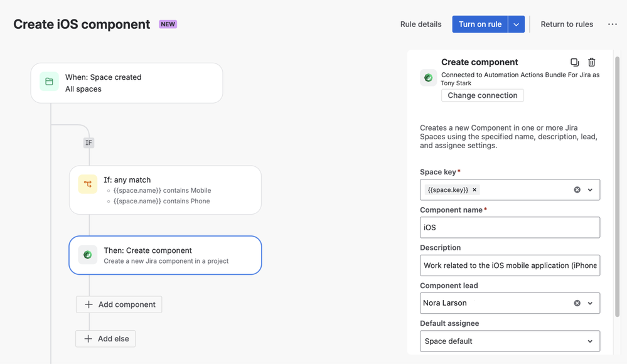Click the Component name input showing iOS
The height and width of the screenshot is (364, 627).
[x=510, y=228]
